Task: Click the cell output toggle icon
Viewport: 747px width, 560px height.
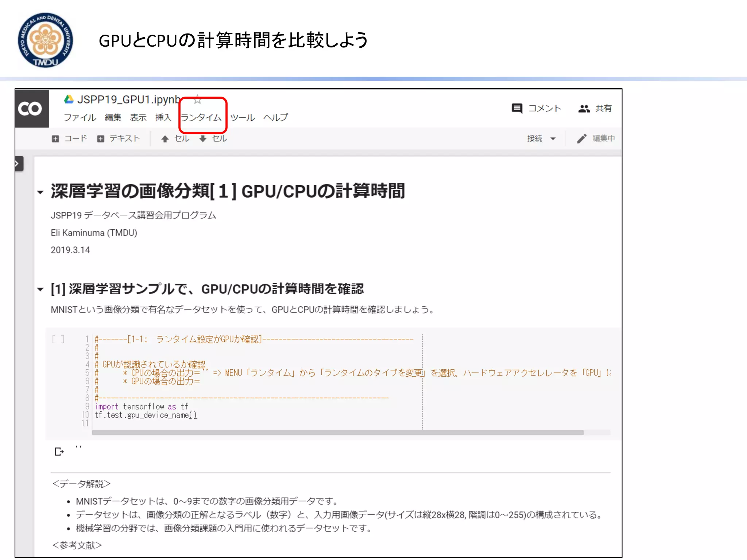Action: pyautogui.click(x=59, y=452)
